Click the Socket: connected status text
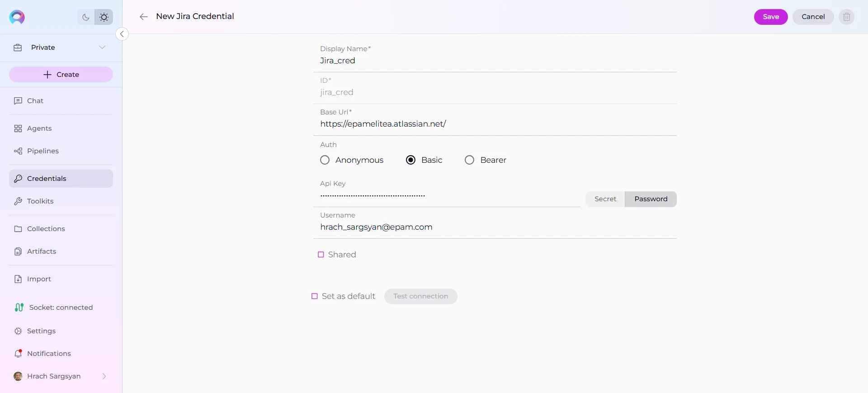868x393 pixels. click(x=61, y=308)
